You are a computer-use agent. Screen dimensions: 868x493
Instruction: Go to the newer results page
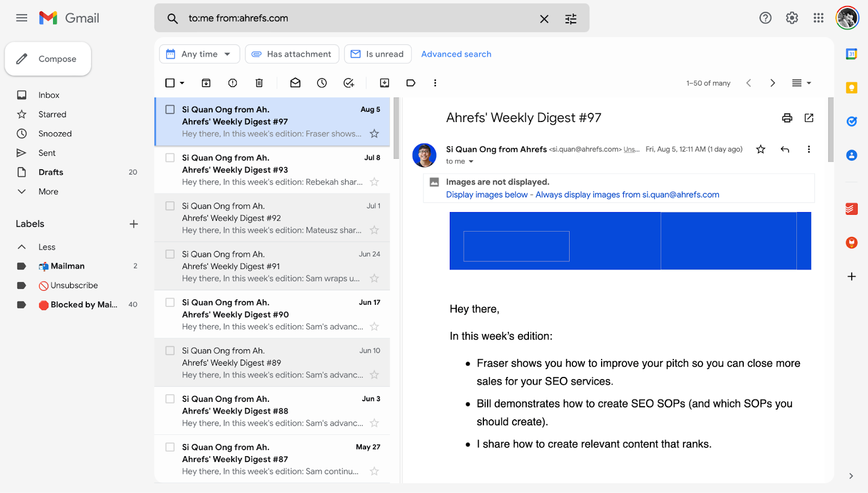(749, 83)
